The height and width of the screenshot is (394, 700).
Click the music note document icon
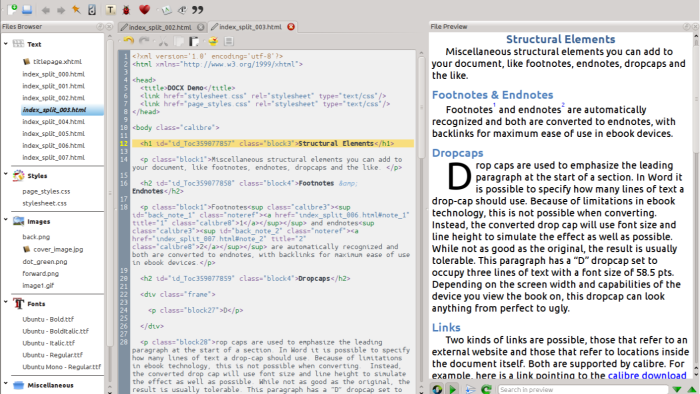pos(92,9)
